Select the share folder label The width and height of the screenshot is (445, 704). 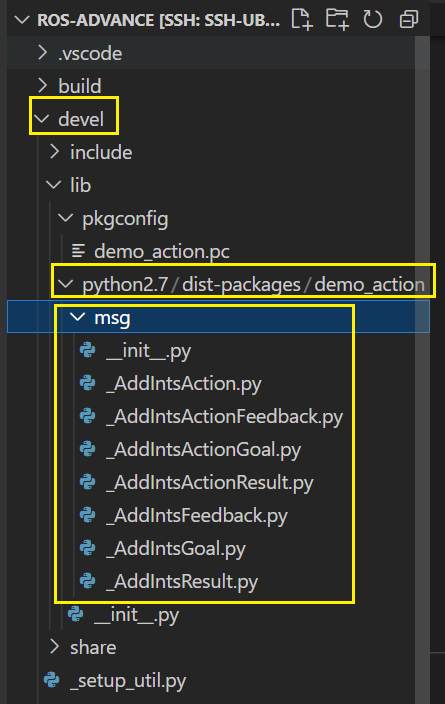pos(93,647)
